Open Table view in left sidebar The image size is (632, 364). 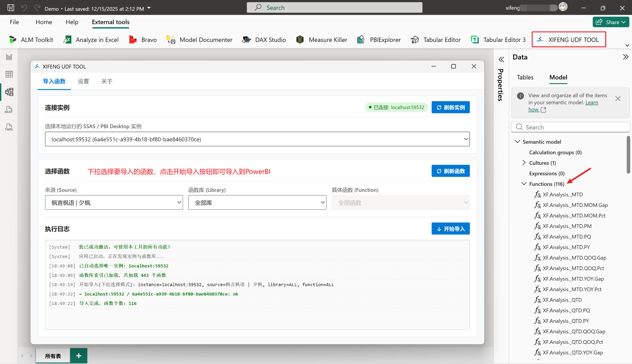(9, 74)
